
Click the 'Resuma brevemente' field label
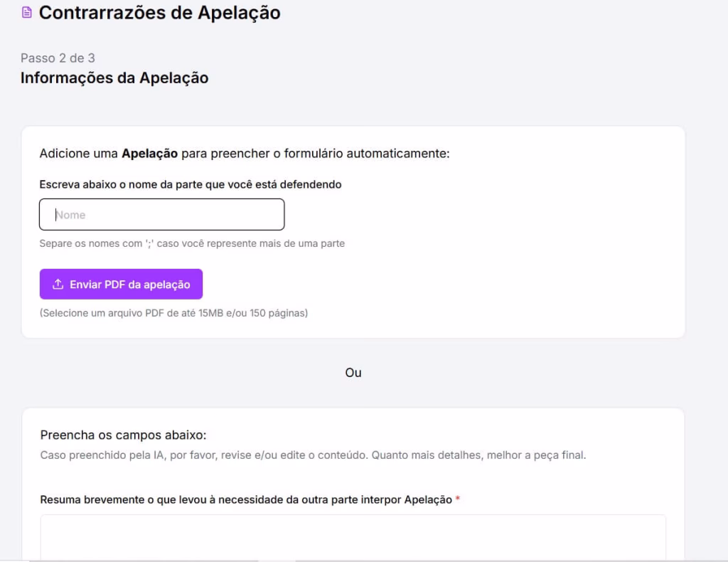click(246, 500)
